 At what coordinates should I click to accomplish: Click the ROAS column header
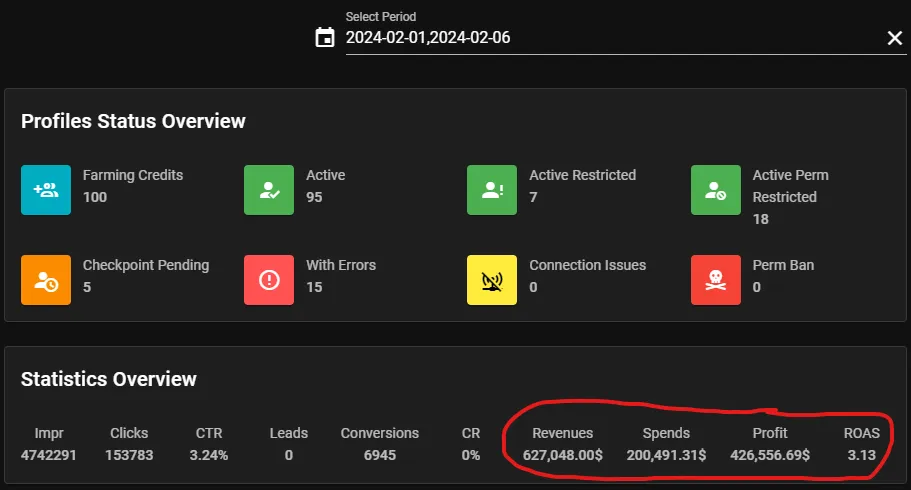tap(862, 434)
